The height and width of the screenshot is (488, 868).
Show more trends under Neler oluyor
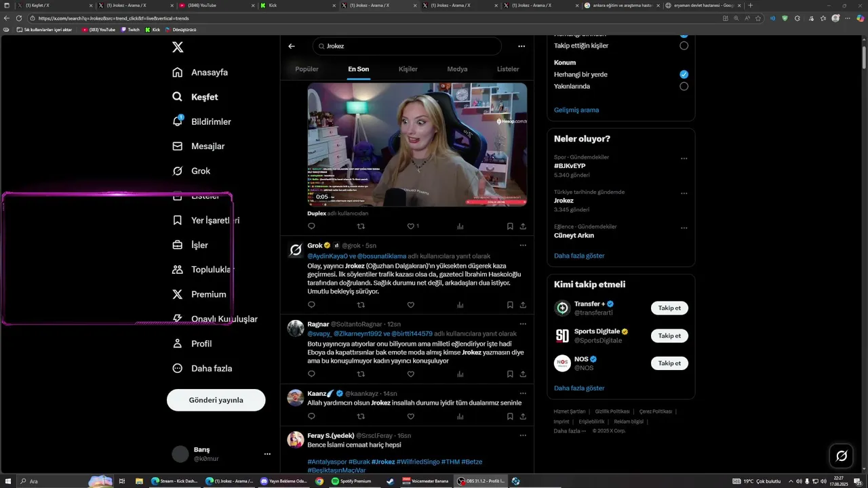click(579, 256)
